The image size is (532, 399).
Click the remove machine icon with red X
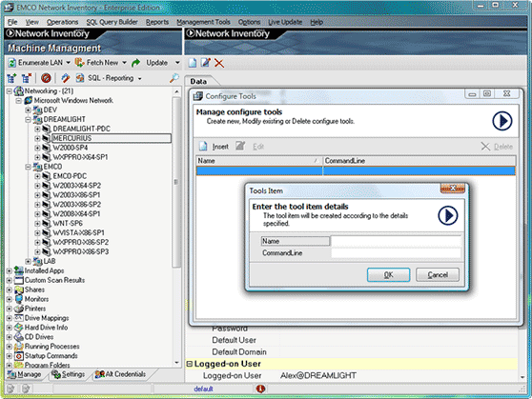click(x=27, y=78)
